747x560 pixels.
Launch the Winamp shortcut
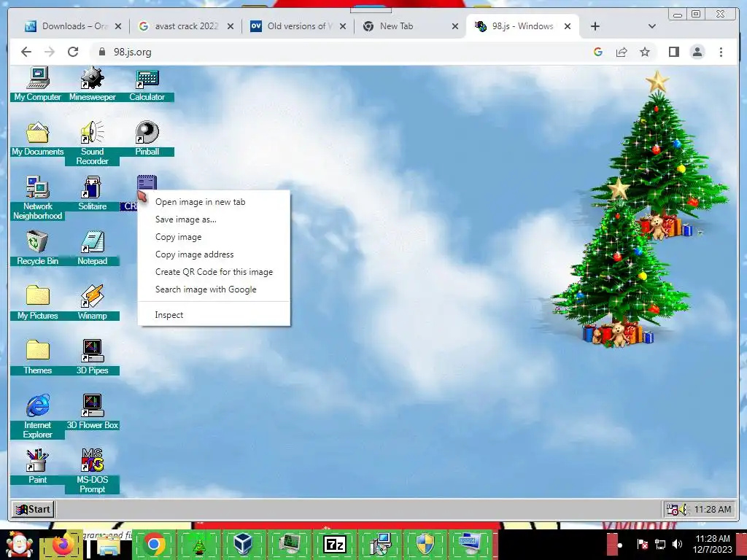93,303
